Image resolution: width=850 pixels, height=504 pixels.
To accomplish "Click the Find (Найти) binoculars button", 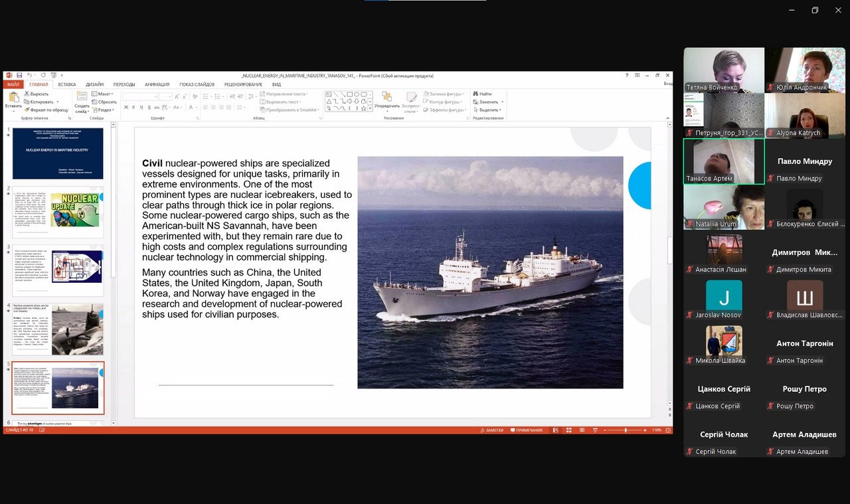I will coord(483,94).
